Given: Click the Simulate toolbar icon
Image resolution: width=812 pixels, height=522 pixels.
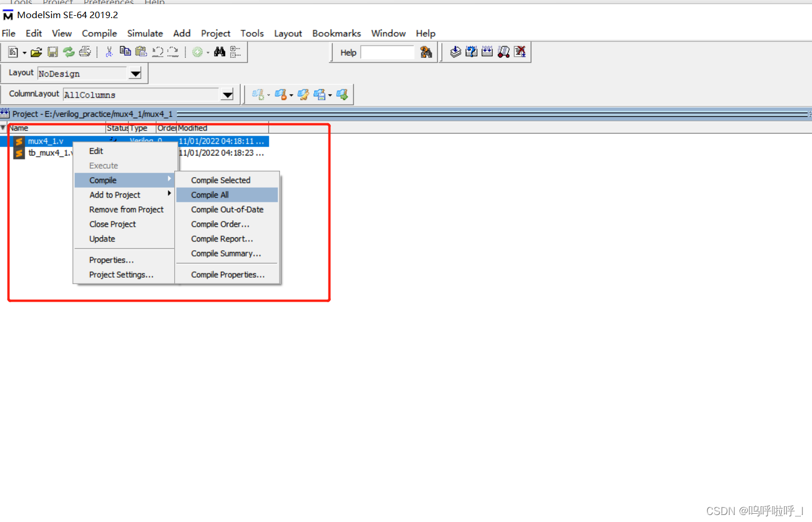Looking at the screenshot, I should point(503,52).
